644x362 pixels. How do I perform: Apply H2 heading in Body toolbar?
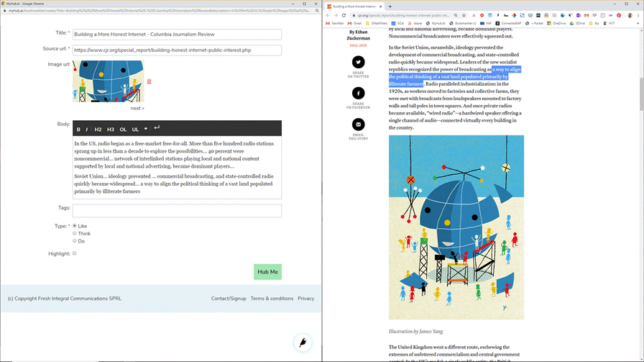click(x=98, y=129)
